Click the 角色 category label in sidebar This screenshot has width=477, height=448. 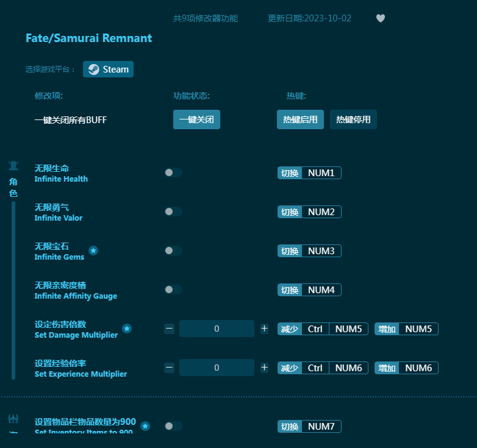point(13,187)
